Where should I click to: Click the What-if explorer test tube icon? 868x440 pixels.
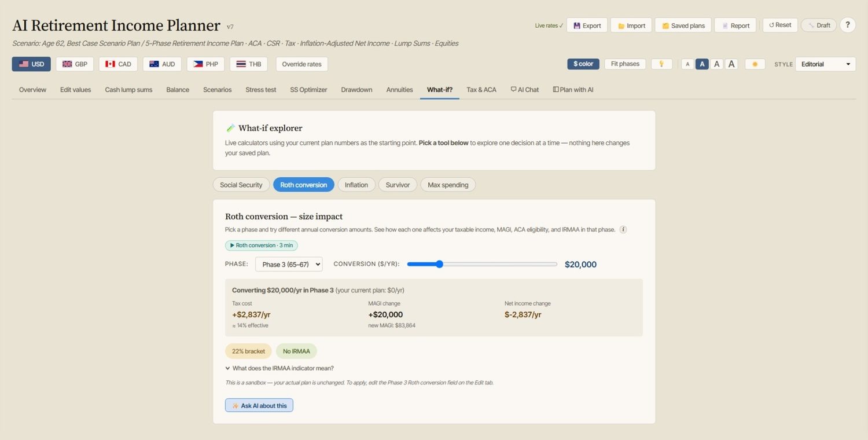pos(230,128)
